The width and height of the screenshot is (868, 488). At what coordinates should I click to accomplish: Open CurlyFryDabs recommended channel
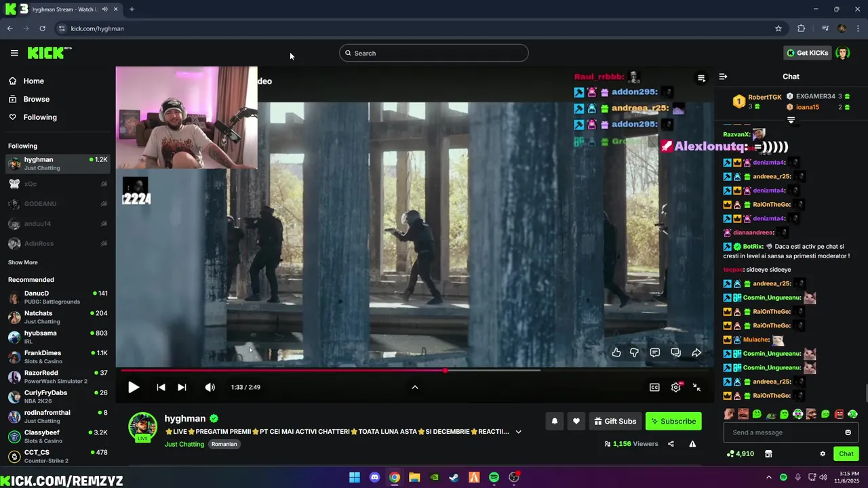point(58,396)
